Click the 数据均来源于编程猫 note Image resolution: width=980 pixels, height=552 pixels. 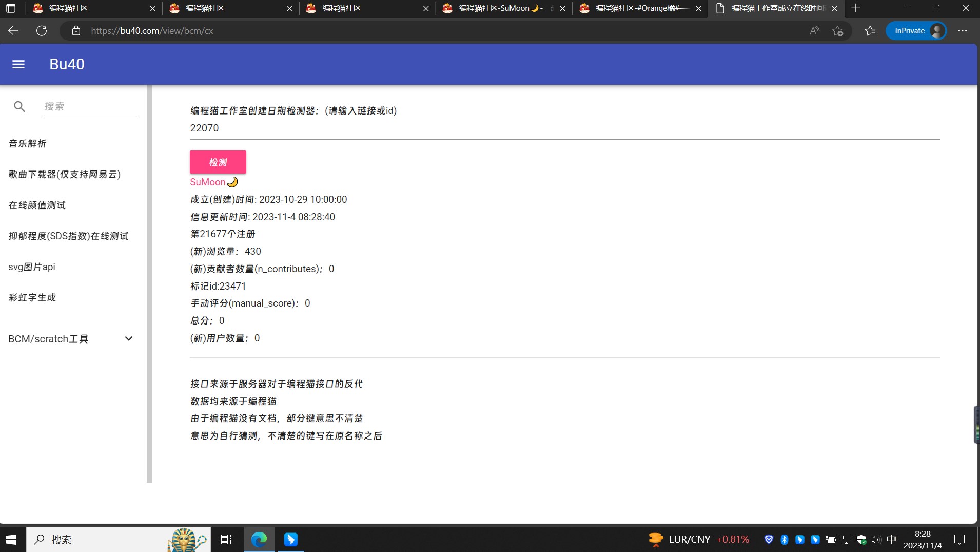coord(233,402)
